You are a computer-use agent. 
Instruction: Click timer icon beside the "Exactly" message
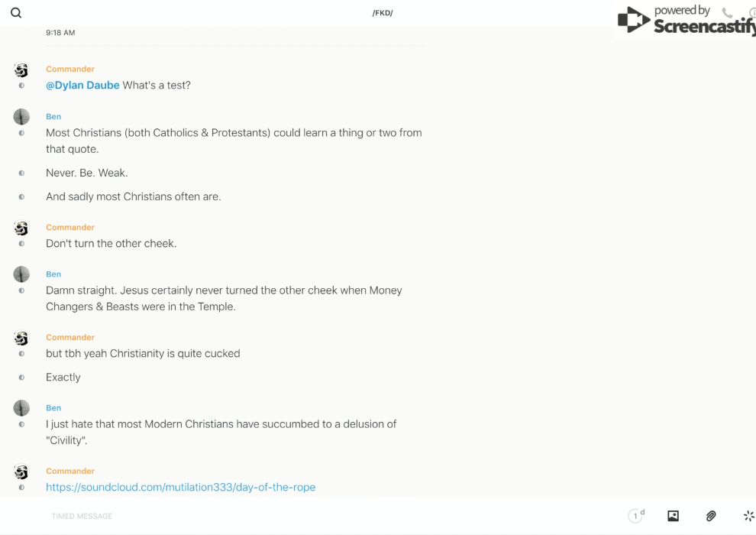(x=21, y=378)
